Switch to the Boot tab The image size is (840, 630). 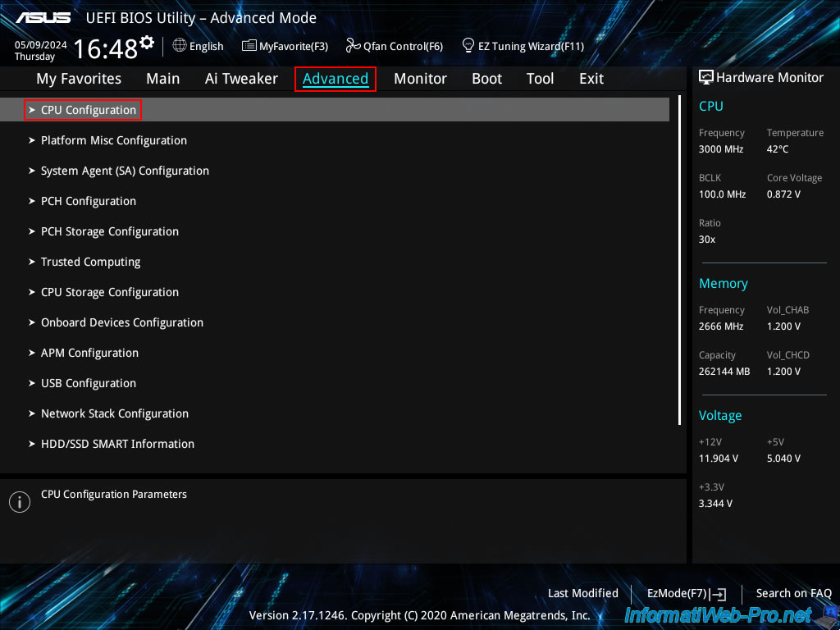(x=486, y=79)
